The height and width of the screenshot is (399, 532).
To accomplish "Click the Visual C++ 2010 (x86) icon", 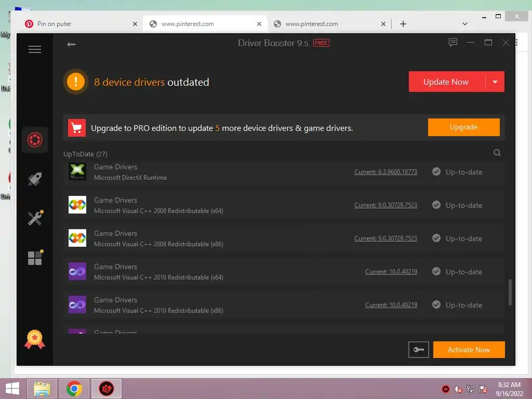I will coord(77,304).
